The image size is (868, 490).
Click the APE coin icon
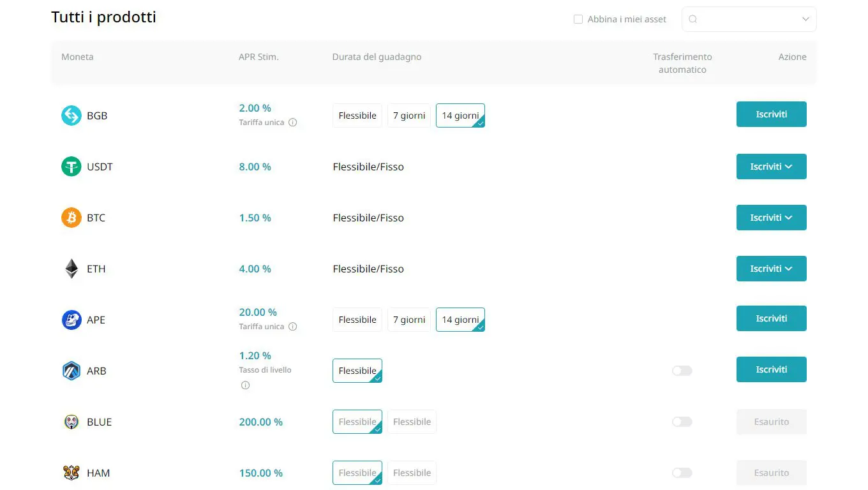pyautogui.click(x=71, y=320)
